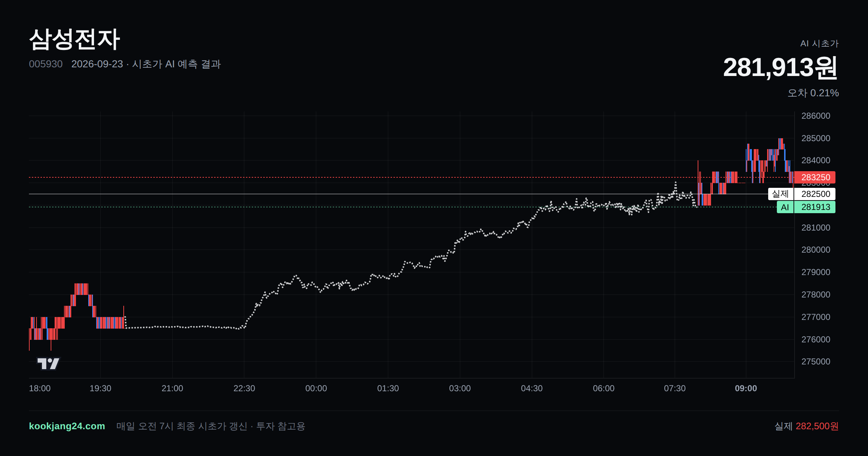Image resolution: width=868 pixels, height=456 pixels.
Task: Click the green 281913 price tag
Action: click(814, 207)
